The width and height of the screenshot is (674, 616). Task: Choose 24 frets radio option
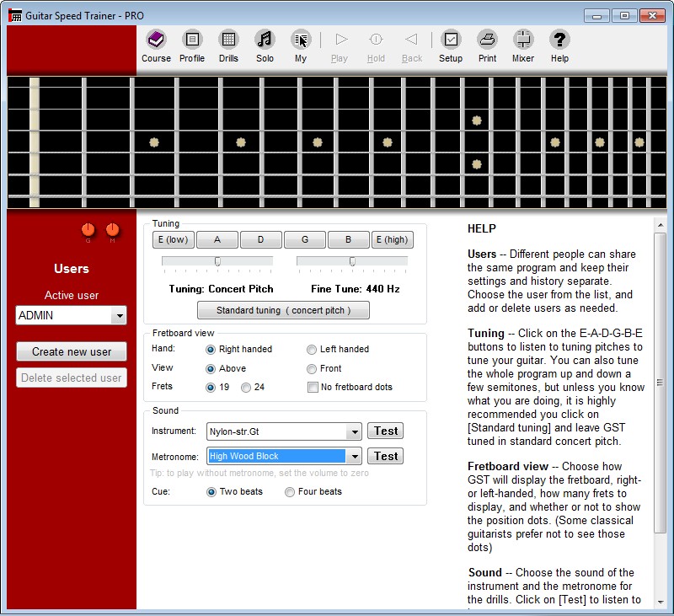pyautogui.click(x=245, y=388)
